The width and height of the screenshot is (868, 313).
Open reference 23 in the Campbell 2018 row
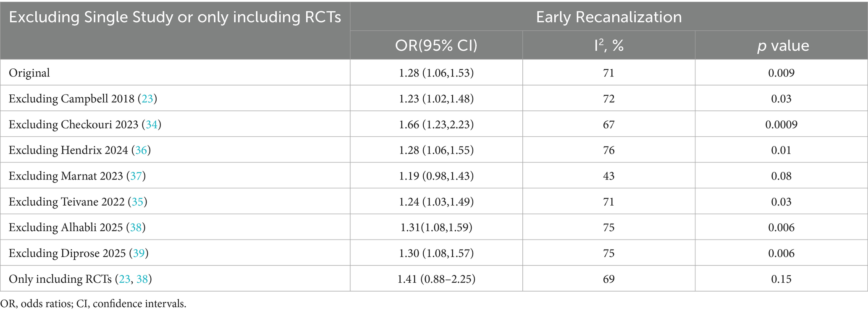click(x=147, y=99)
